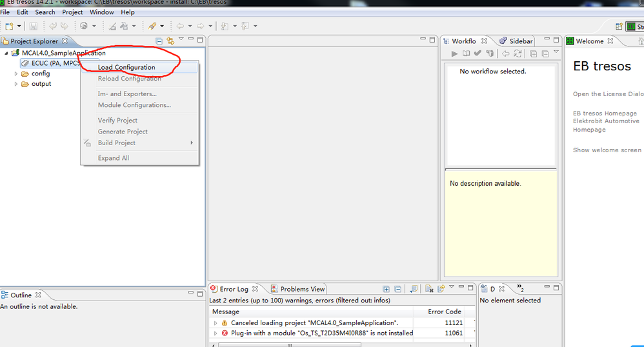Click the export log icon in Error Log

pyautogui.click(x=441, y=289)
